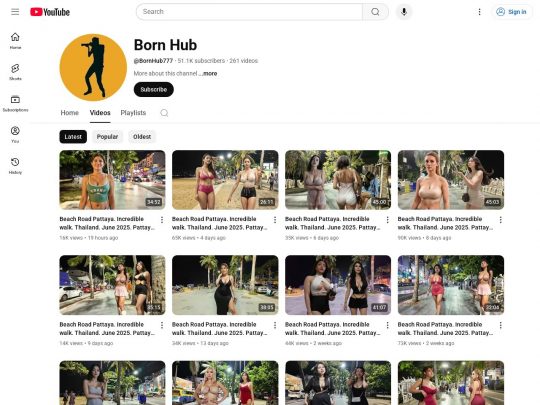Open options menu for 13 days ago video

click(x=275, y=325)
